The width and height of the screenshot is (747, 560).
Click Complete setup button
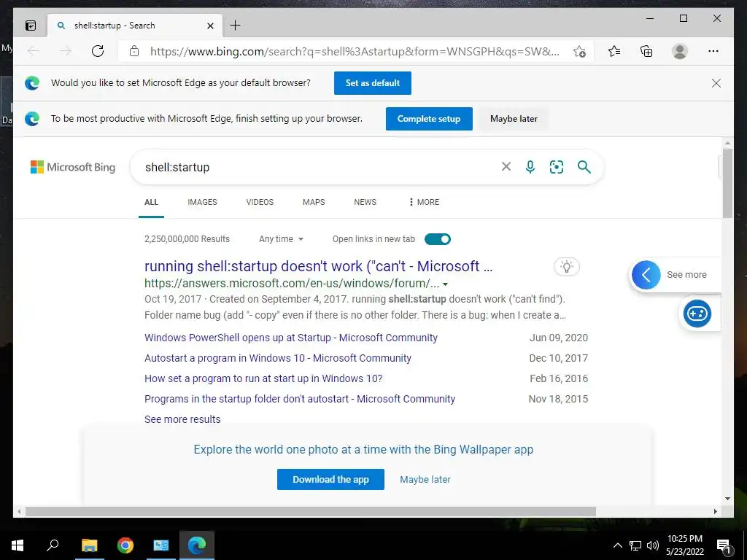click(429, 119)
